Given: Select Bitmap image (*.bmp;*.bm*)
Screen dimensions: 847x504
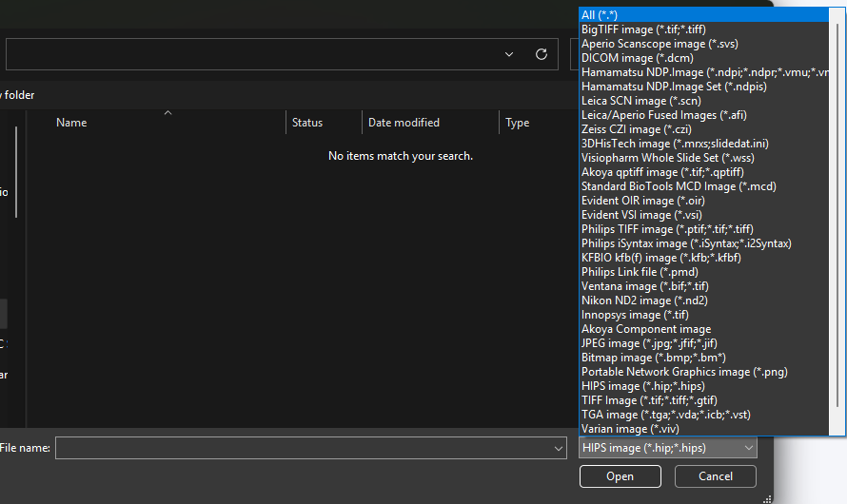Looking at the screenshot, I should pyautogui.click(x=704, y=358).
